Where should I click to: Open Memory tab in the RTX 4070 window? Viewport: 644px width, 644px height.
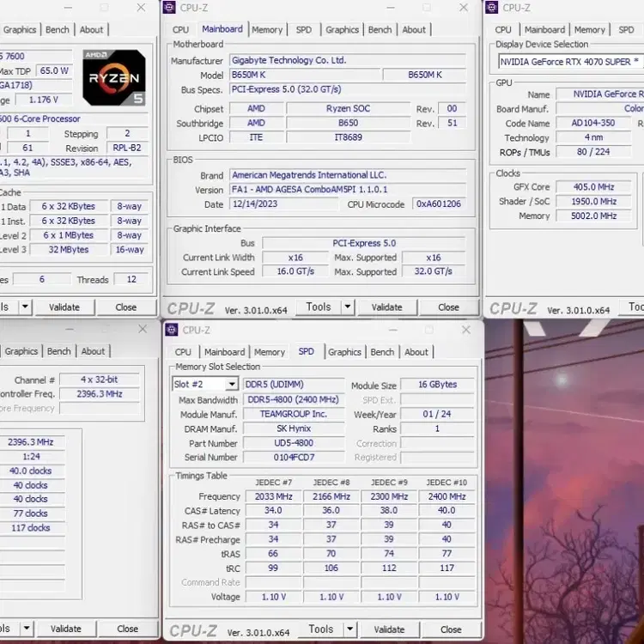coord(589,30)
